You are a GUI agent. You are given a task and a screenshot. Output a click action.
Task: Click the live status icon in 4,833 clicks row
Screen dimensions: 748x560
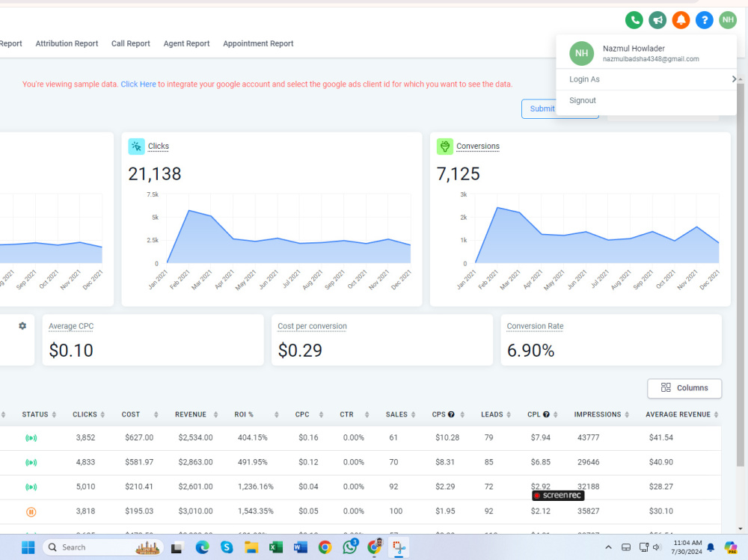(x=31, y=462)
